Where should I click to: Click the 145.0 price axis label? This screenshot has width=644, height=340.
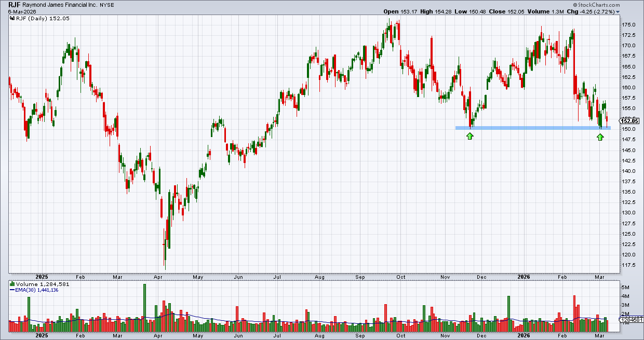coord(629,150)
